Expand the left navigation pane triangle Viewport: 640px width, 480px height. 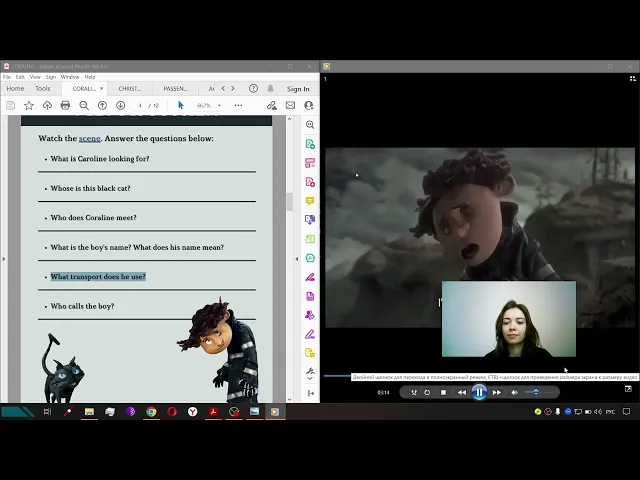pos(4,259)
